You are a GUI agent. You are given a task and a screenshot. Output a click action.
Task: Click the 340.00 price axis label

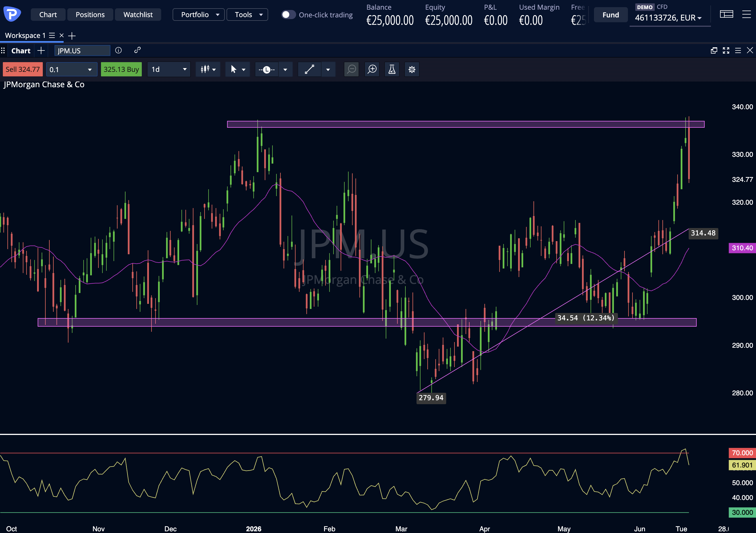point(742,107)
